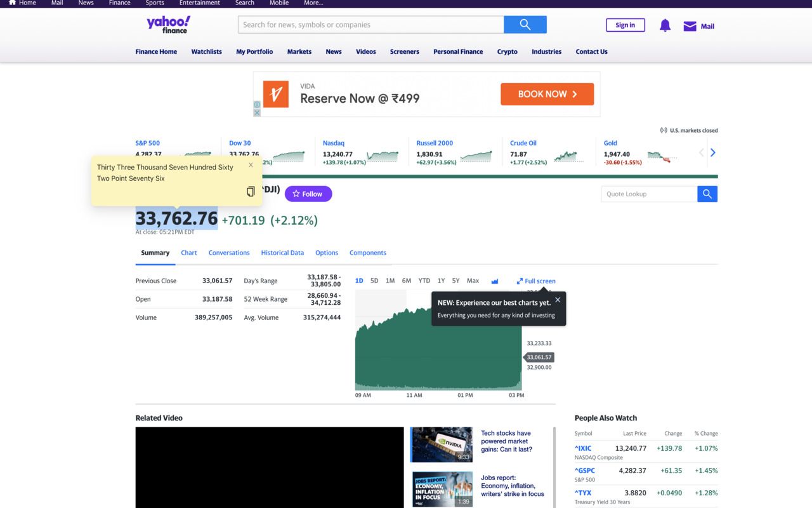Switch chart to area chart type icon
Screen dimensions: 812x508
pyautogui.click(x=495, y=281)
